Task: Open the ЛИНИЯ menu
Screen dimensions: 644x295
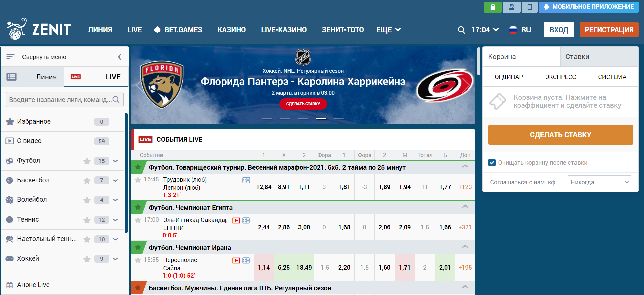Action: (100, 30)
